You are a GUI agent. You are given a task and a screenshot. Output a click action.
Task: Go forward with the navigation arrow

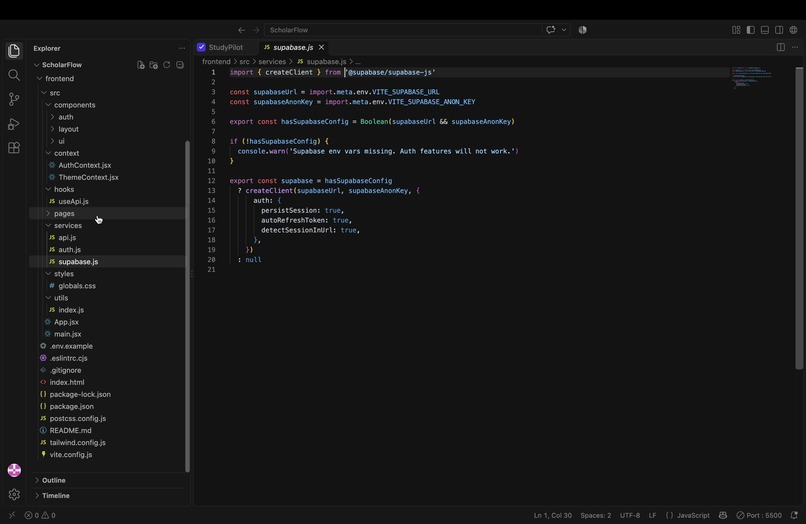255,30
